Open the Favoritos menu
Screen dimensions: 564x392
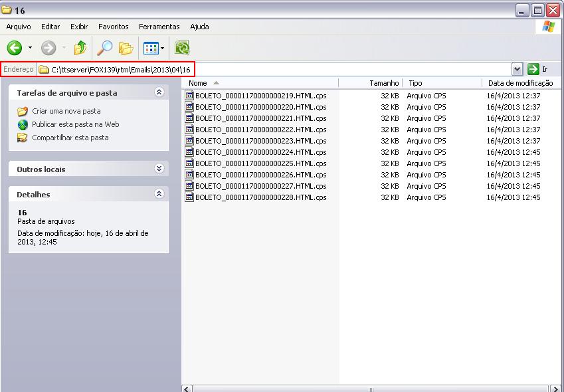pyautogui.click(x=114, y=27)
